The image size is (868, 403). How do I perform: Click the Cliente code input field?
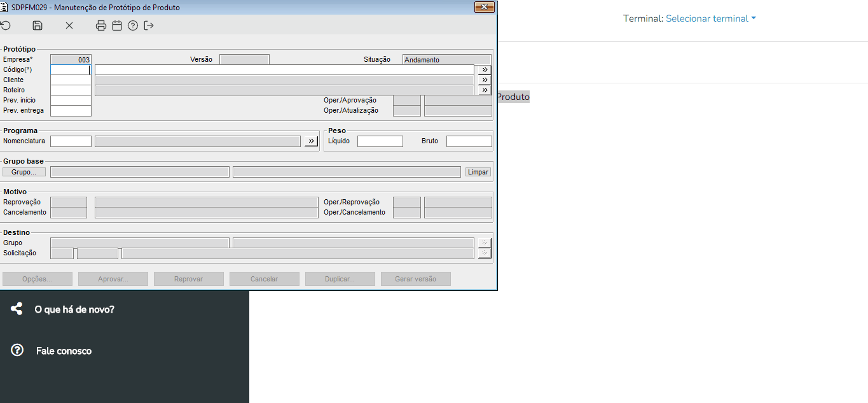click(71, 80)
